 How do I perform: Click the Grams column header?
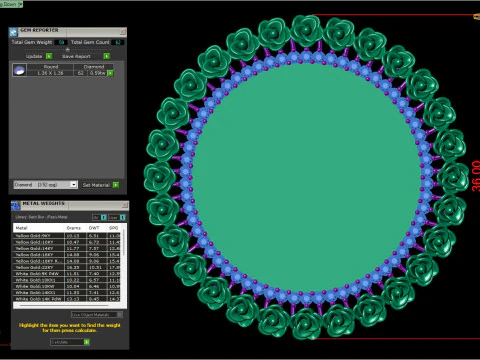point(74,228)
